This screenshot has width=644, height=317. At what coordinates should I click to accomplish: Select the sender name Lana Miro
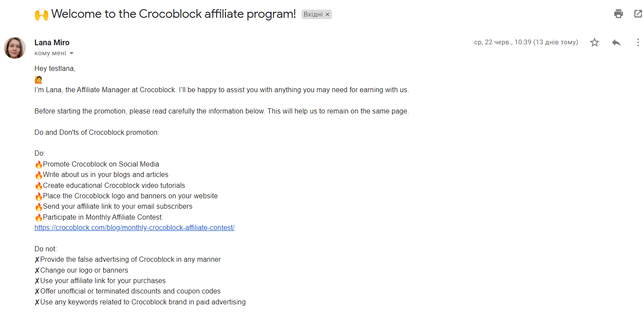coord(52,43)
